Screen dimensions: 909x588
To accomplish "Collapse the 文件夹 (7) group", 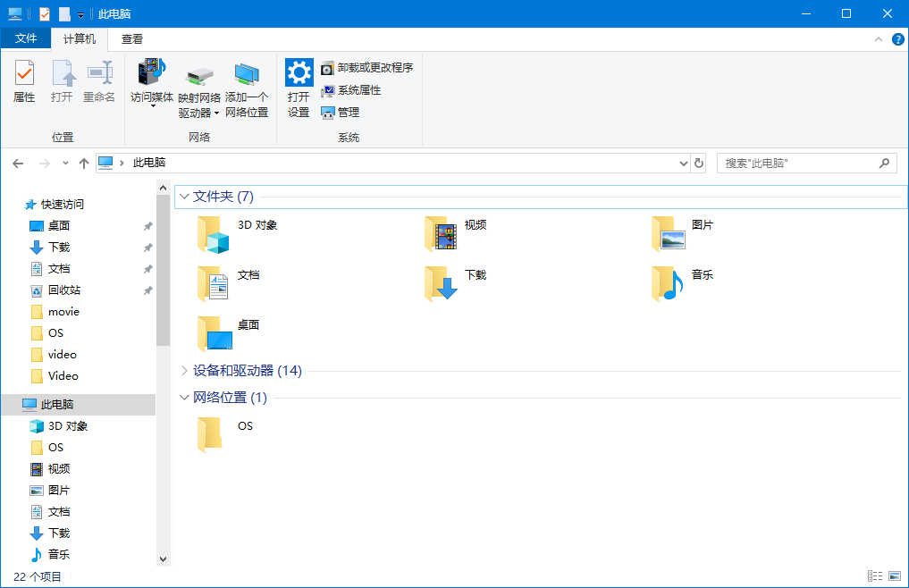I will click(184, 197).
